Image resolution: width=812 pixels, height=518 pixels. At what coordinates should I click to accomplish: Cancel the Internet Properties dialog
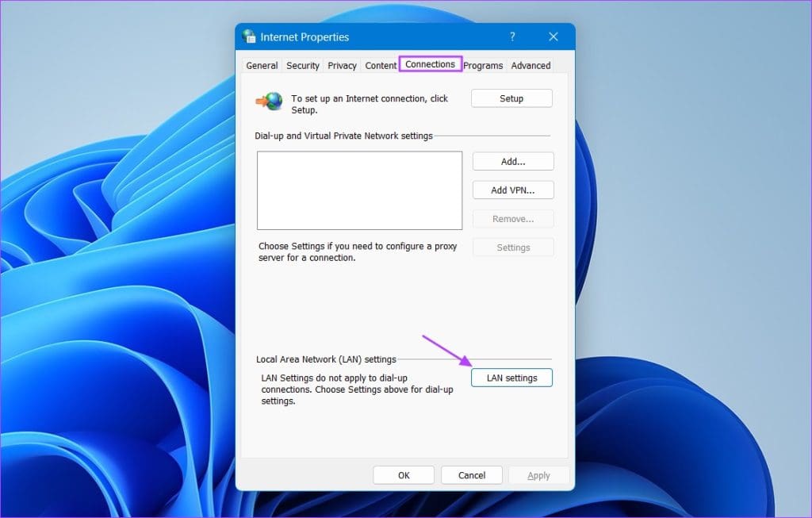click(x=471, y=474)
